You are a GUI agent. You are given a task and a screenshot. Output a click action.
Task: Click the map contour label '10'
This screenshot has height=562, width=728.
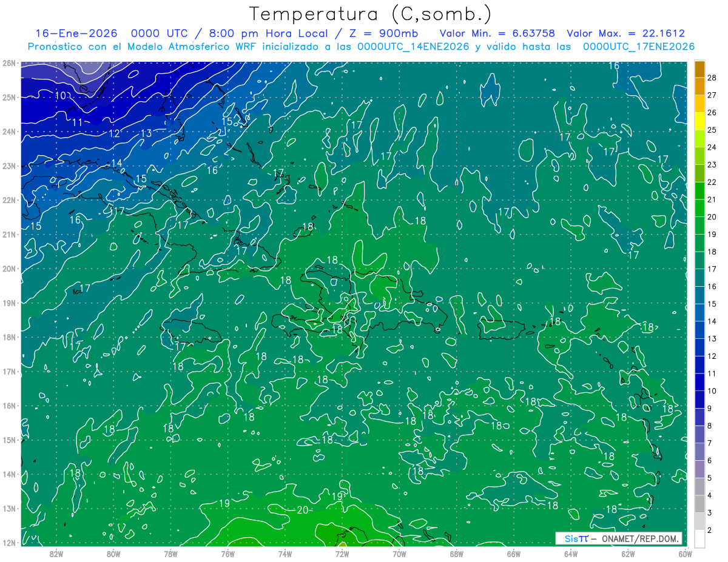tap(61, 96)
